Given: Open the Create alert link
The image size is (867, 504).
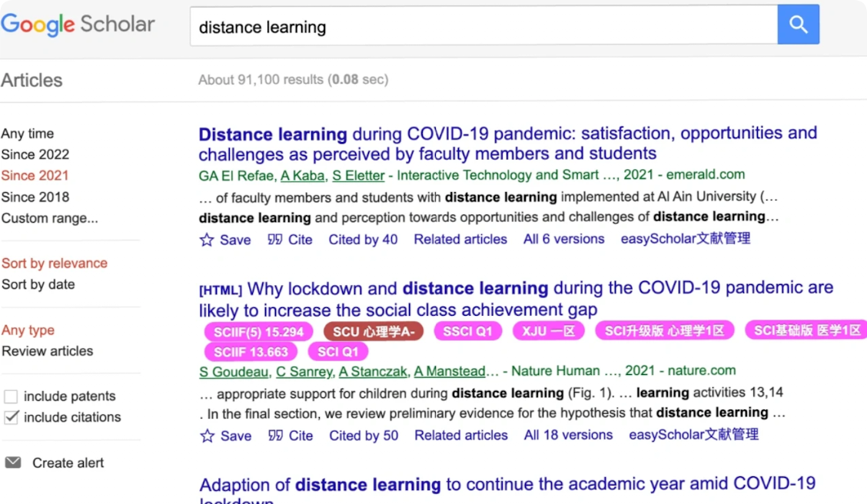Looking at the screenshot, I should click(68, 463).
